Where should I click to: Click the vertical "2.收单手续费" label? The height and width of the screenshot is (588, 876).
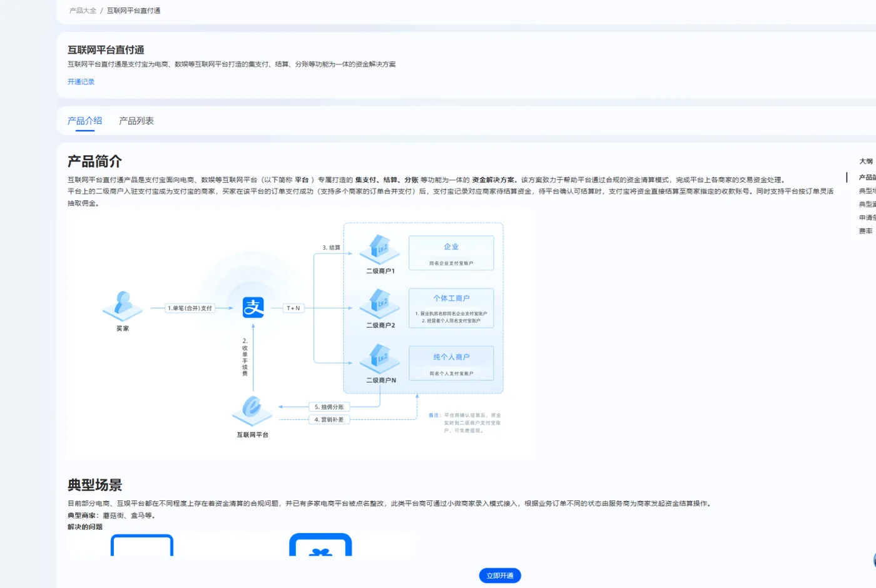(x=245, y=357)
